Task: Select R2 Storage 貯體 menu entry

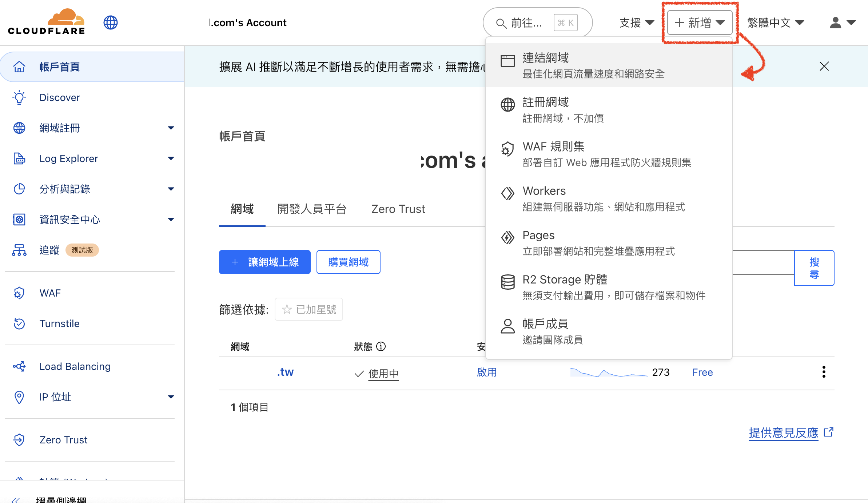Action: pyautogui.click(x=609, y=287)
